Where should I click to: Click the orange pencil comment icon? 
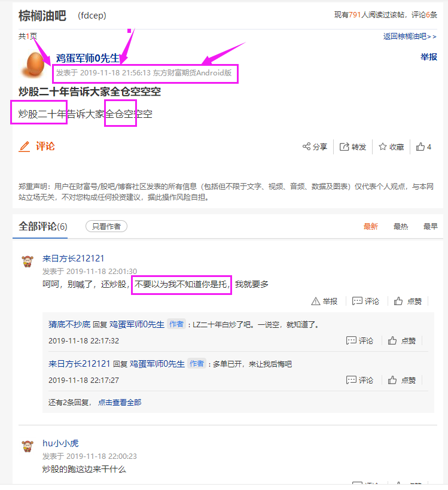tap(25, 147)
